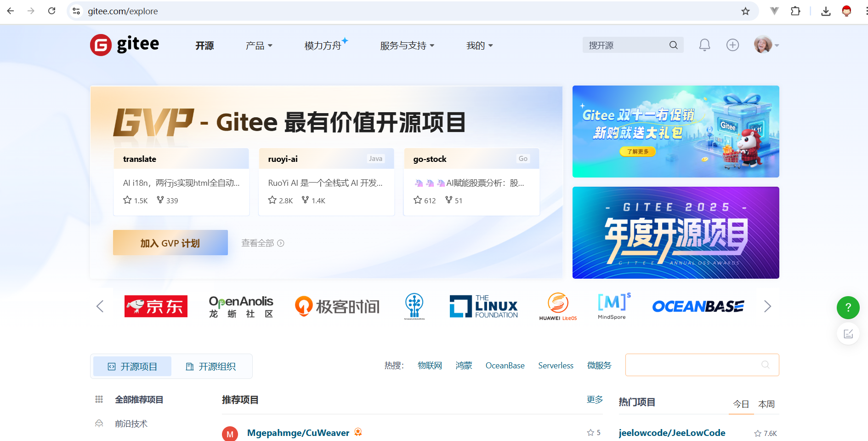Switch to the 开源组织 tab

point(210,367)
